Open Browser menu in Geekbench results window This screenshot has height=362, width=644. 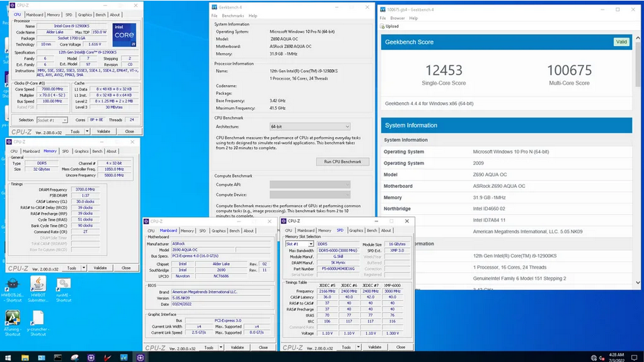click(x=397, y=18)
